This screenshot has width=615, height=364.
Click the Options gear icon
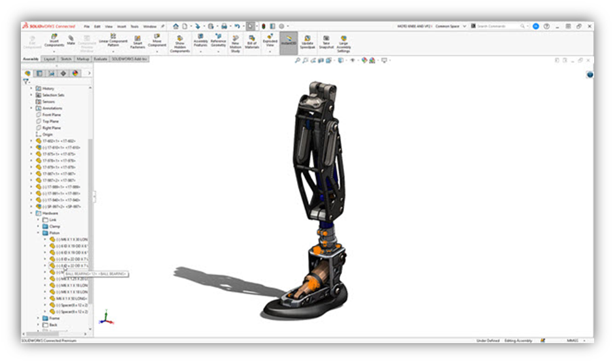pos(281,26)
